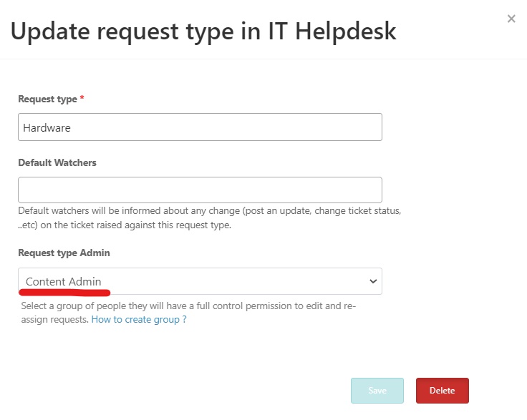527x420 pixels.
Task: Click the red required asterisk
Action: coord(82,98)
